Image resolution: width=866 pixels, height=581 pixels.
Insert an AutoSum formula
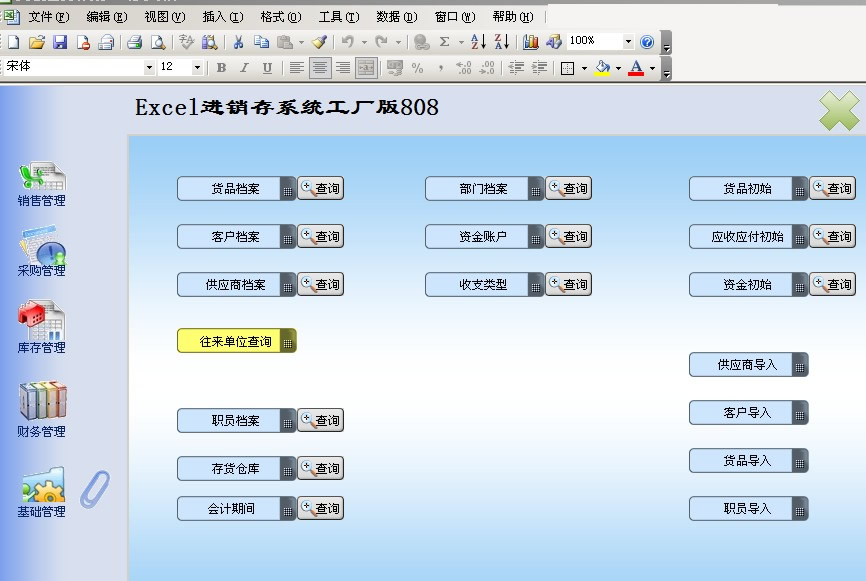pyautogui.click(x=445, y=42)
